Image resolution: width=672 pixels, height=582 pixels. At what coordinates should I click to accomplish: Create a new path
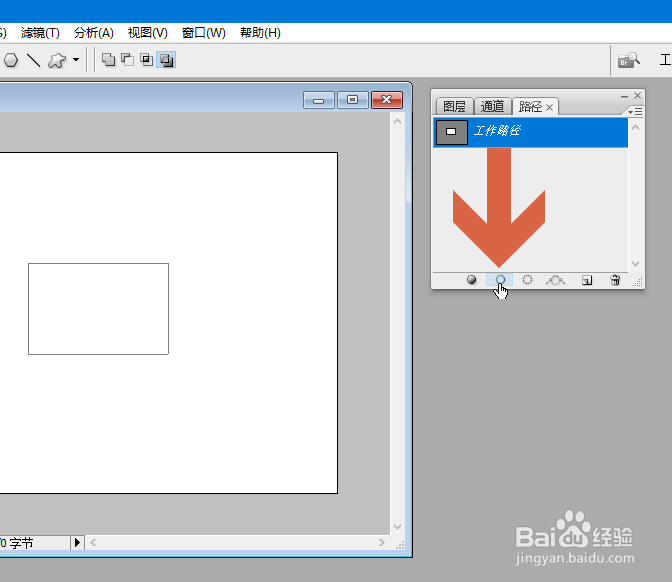[x=587, y=280]
